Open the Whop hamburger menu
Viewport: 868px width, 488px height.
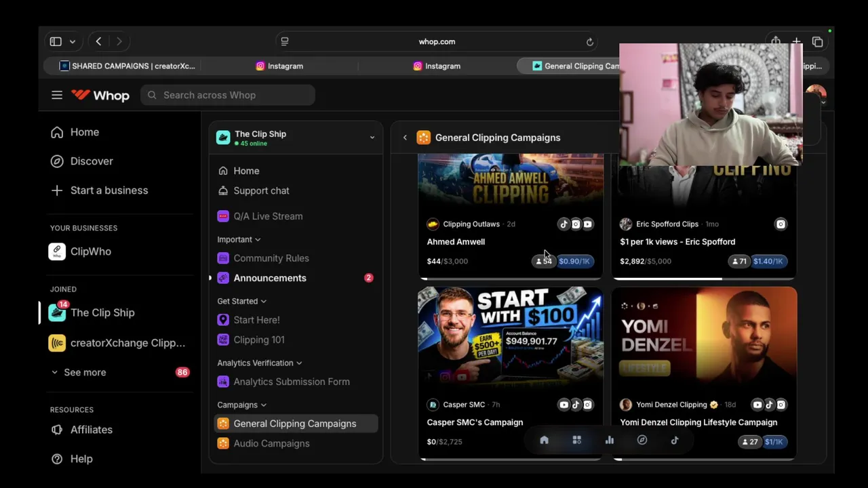[57, 95]
